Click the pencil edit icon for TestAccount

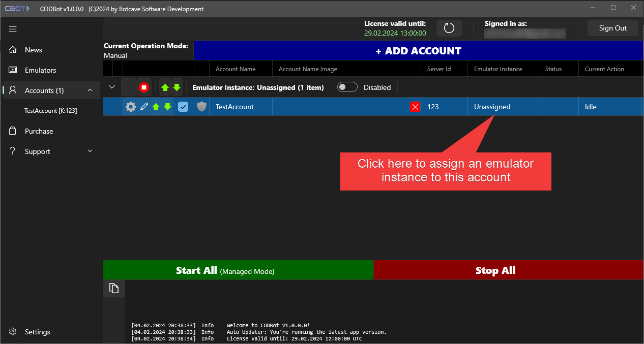click(144, 107)
